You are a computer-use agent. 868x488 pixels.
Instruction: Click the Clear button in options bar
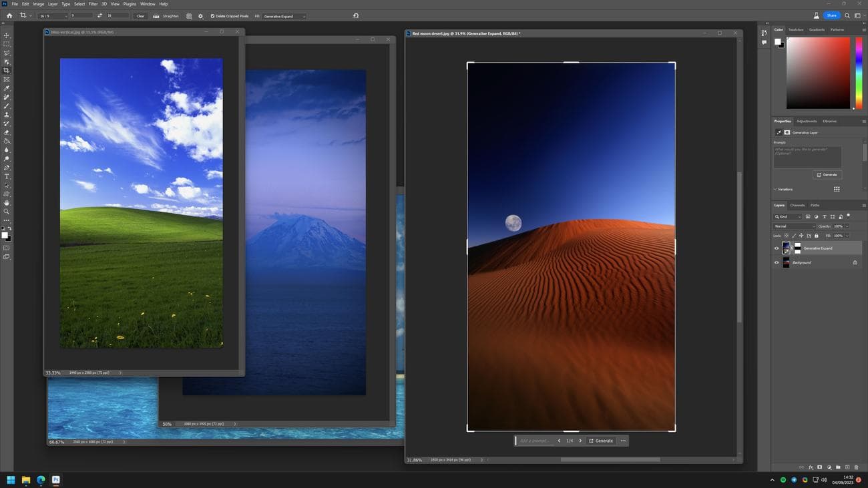[140, 16]
